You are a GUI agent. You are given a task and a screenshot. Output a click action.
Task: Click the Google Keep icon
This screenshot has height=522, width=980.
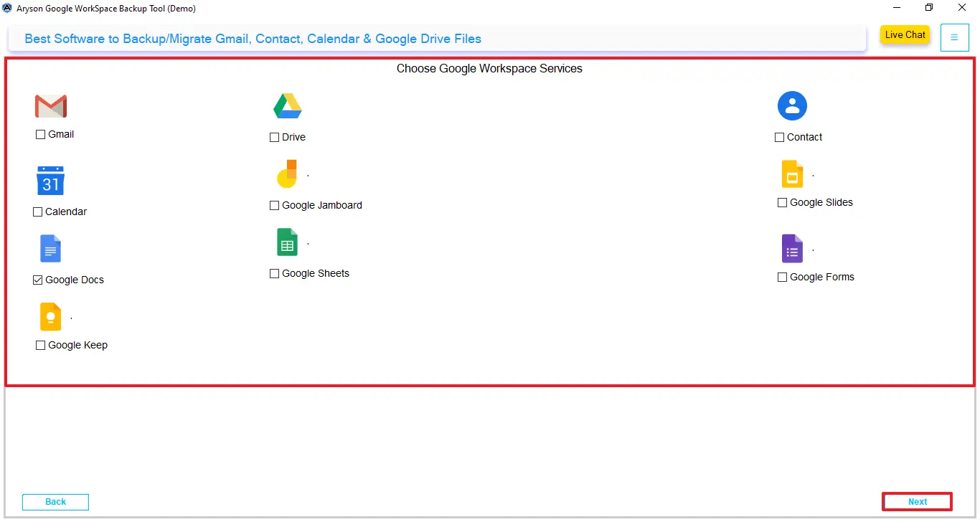coord(50,316)
